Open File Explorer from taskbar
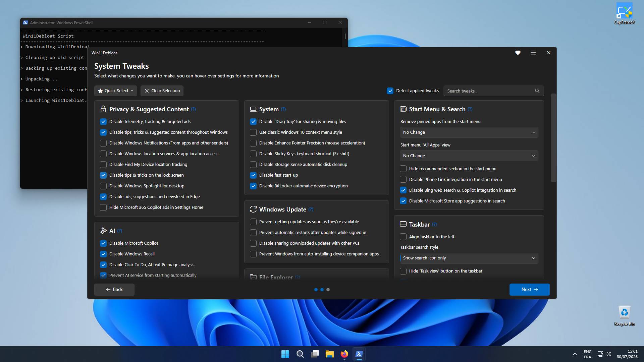The image size is (644, 362). point(330,354)
